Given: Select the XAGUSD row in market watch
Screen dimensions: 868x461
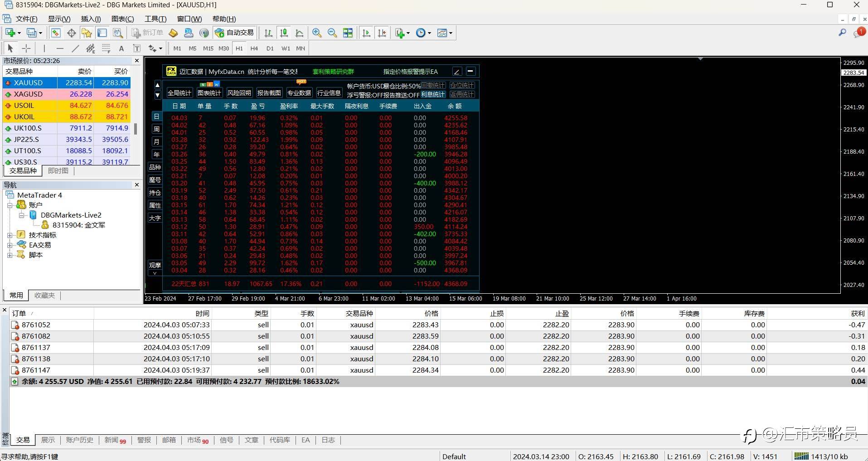Looking at the screenshot, I should click(28, 94).
